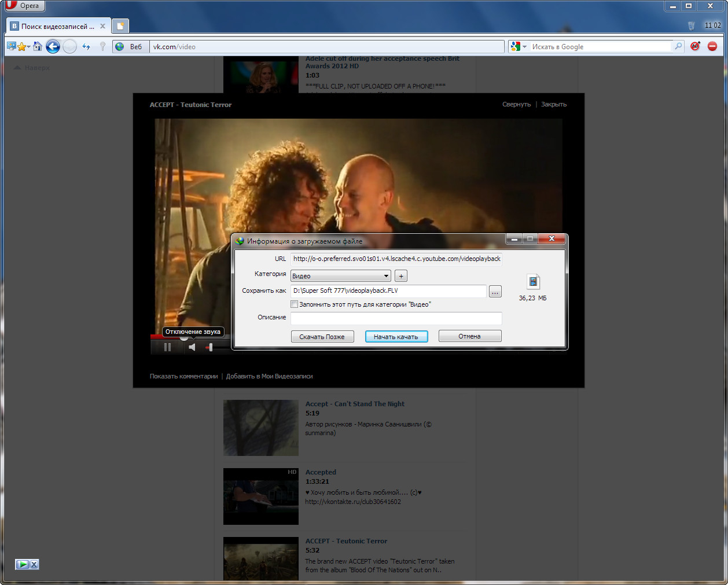Screen dimensions: 728x585
Task: Open the bottom 'ACCEPT - Teutonic Terror' link
Action: tap(346, 541)
